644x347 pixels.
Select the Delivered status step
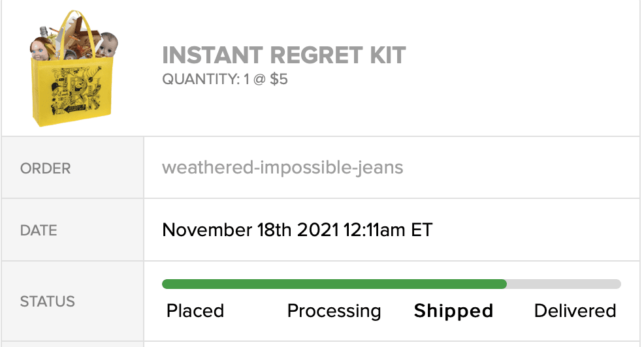pos(575,311)
